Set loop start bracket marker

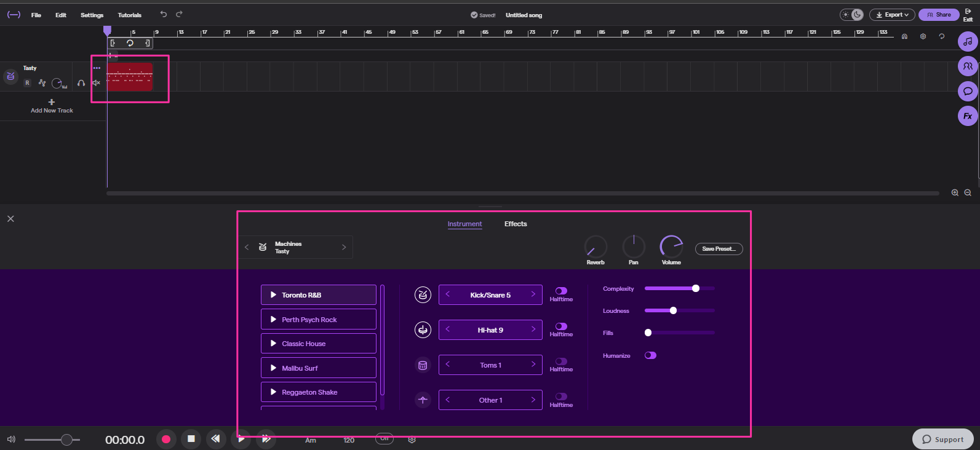coord(113,43)
